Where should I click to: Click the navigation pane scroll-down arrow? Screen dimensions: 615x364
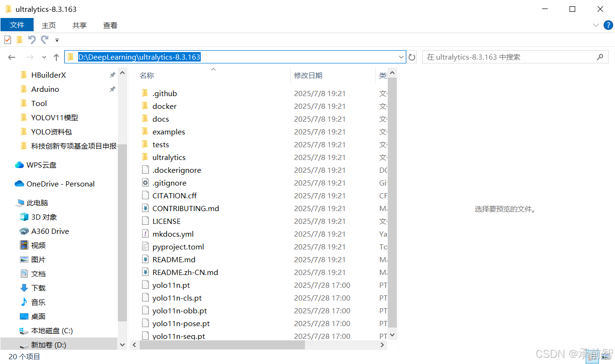[x=123, y=345]
